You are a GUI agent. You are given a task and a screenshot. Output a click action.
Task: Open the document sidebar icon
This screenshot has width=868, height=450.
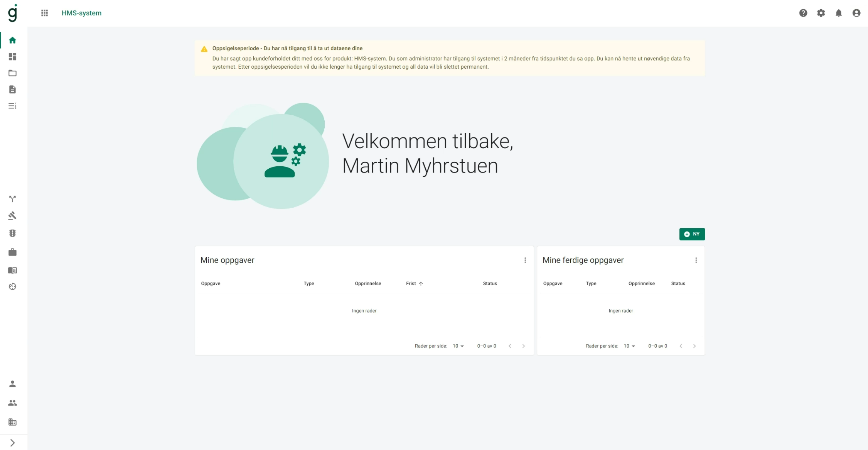(12, 90)
